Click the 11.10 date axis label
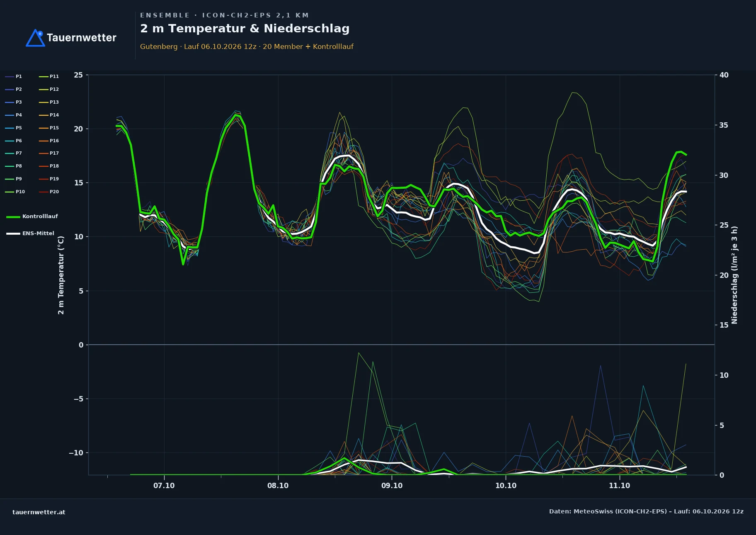 [x=619, y=486]
